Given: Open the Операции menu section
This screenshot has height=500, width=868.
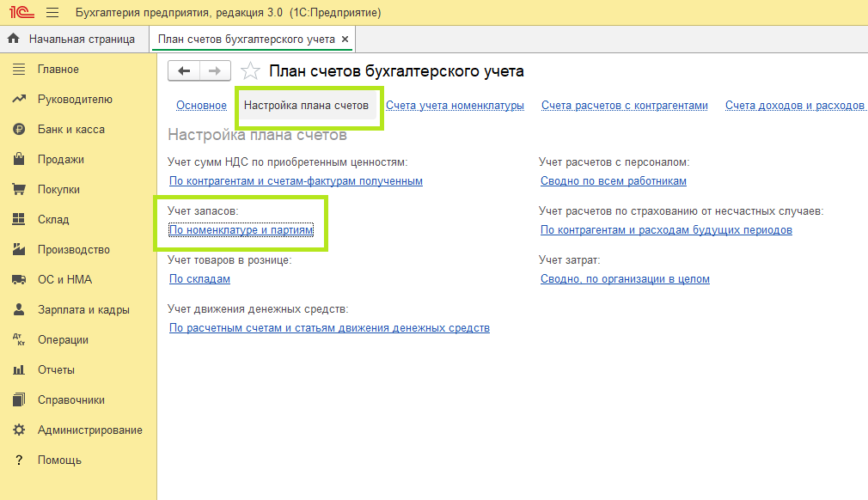Looking at the screenshot, I should tap(63, 339).
